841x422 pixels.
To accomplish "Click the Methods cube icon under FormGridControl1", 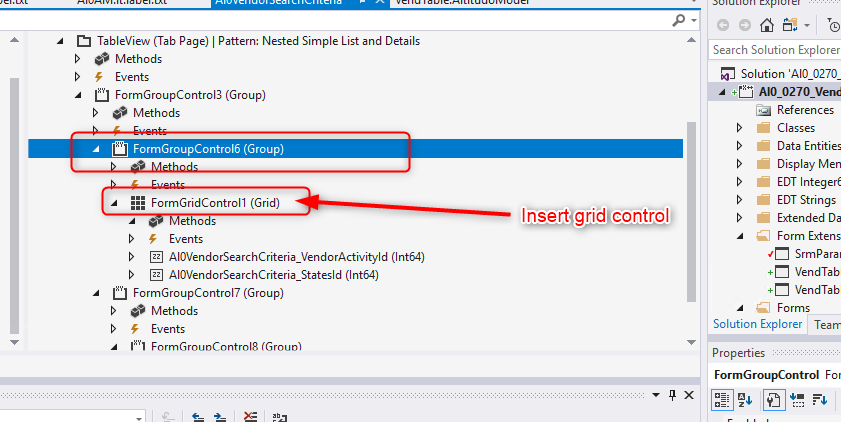I will (x=156, y=221).
